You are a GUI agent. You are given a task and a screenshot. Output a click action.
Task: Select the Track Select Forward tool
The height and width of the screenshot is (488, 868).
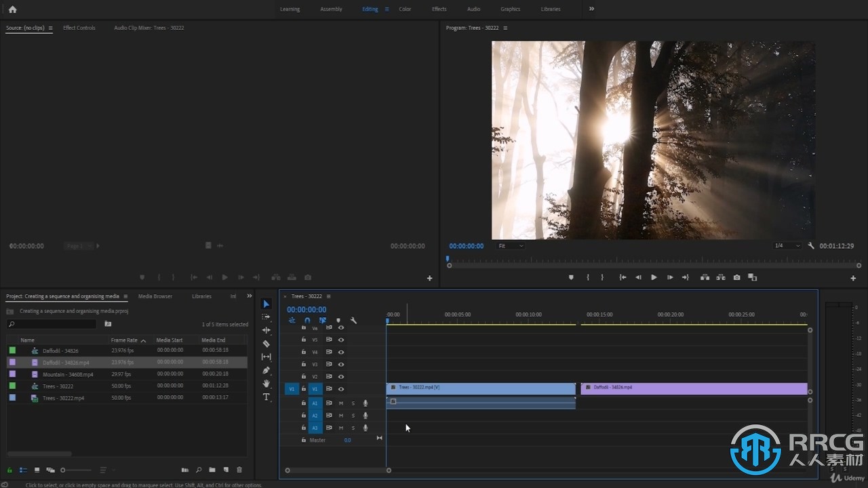267,317
